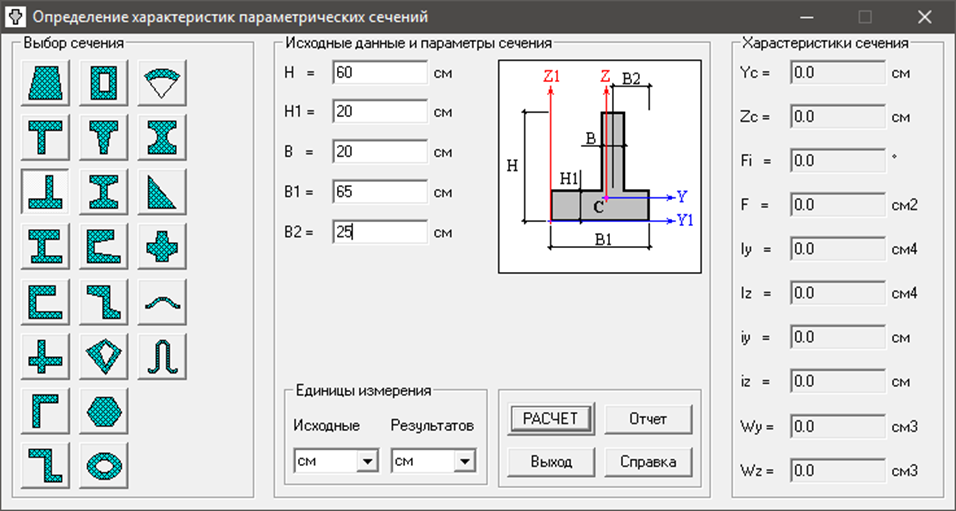956x511 pixels.
Task: Choose the L-shaped angle section
Action: coord(45,411)
